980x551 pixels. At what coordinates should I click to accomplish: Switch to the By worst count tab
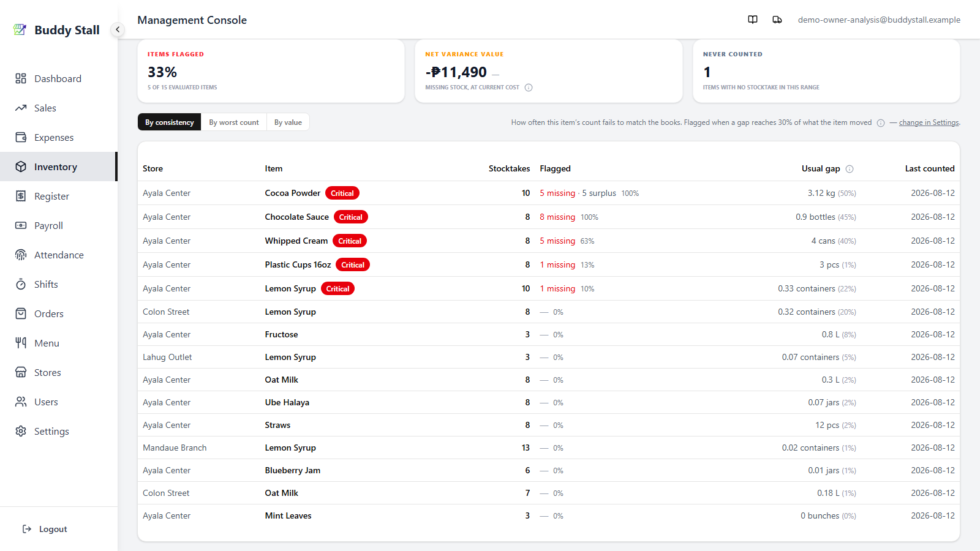(234, 122)
